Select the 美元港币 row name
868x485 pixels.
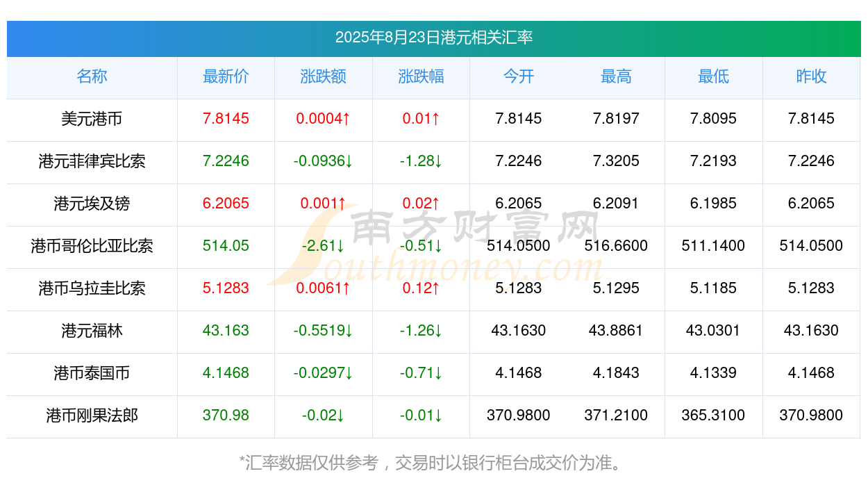pos(92,119)
